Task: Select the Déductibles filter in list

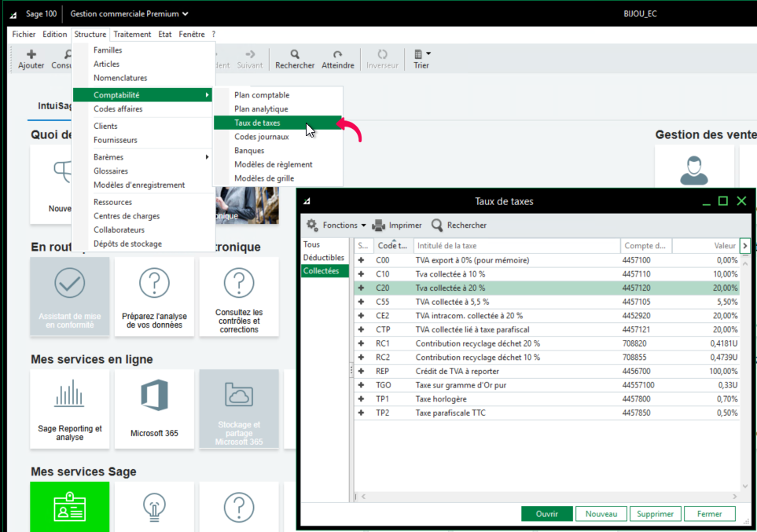Action: pyautogui.click(x=323, y=258)
